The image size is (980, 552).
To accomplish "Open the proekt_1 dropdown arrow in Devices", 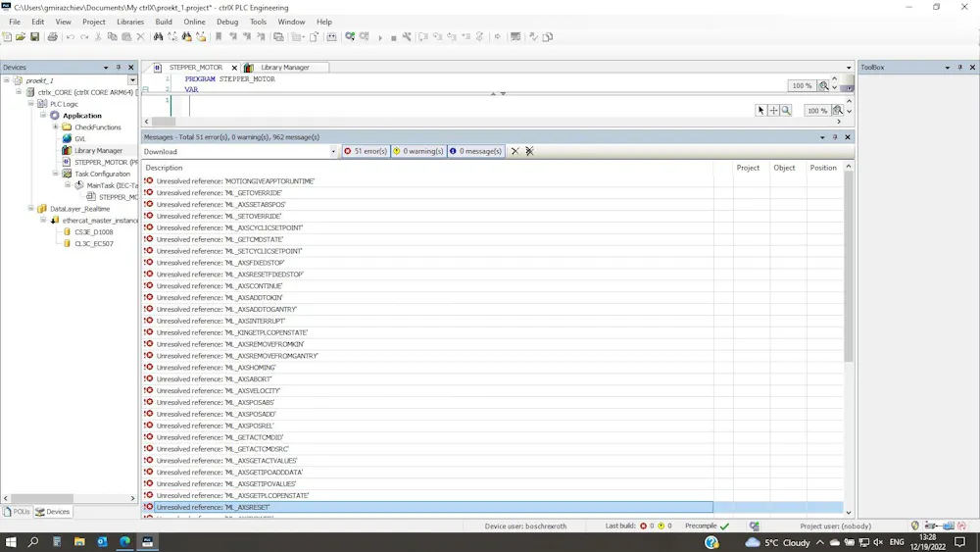I will (x=132, y=80).
